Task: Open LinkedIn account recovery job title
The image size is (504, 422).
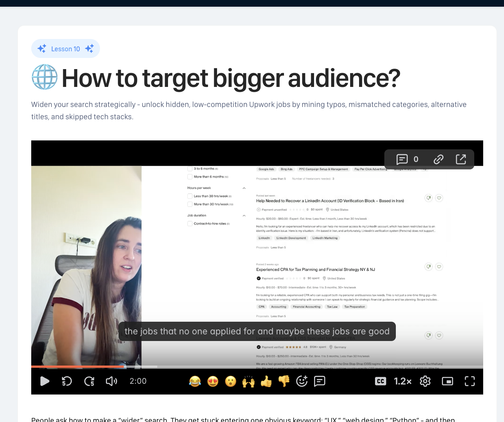Action: pyautogui.click(x=330, y=201)
